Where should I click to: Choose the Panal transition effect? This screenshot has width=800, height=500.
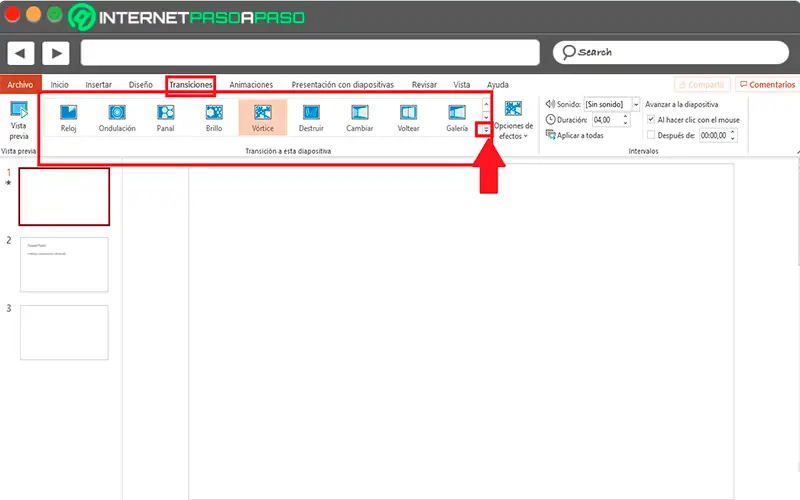165,118
